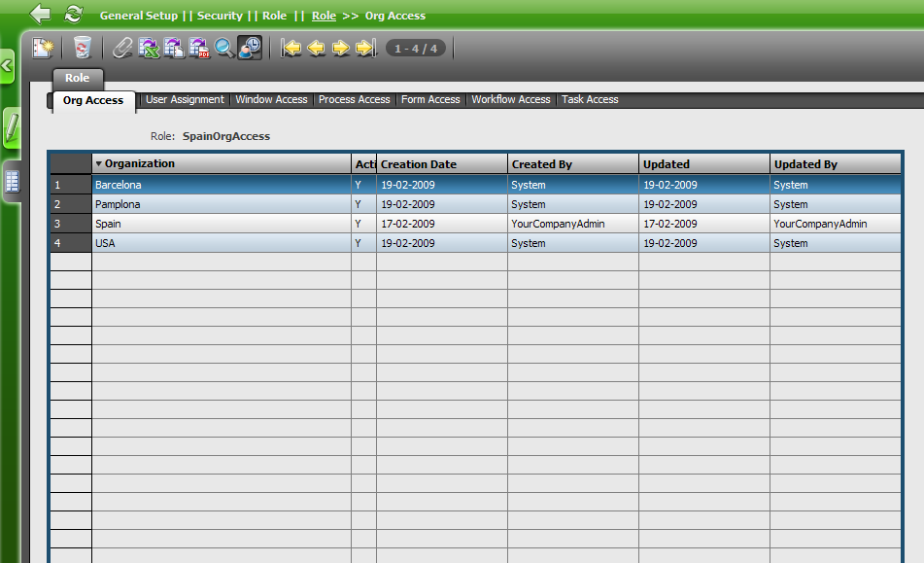Switch to the User Assignment tab
Screen dimensions: 924x563
pos(185,99)
